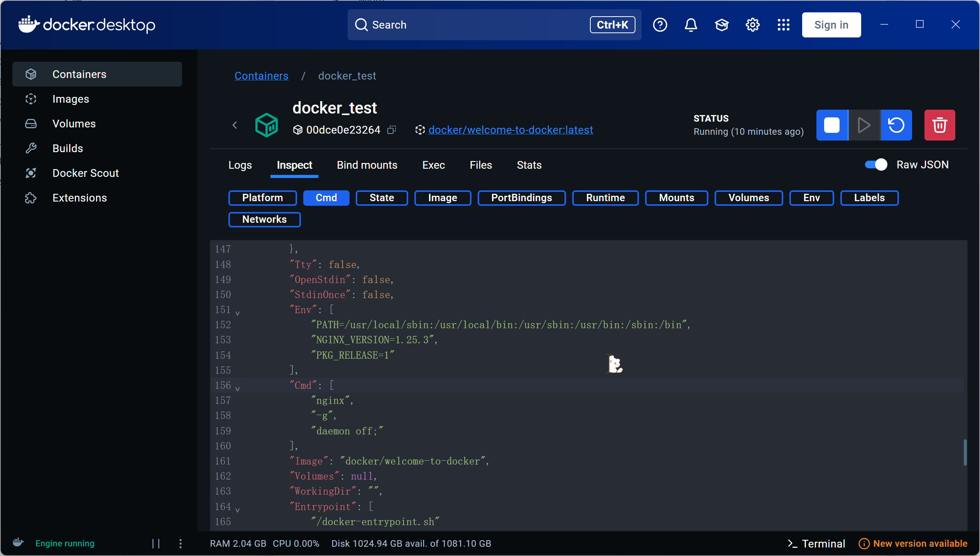Copy container ID 00dce0e23264
The image size is (980, 556).
[392, 130]
